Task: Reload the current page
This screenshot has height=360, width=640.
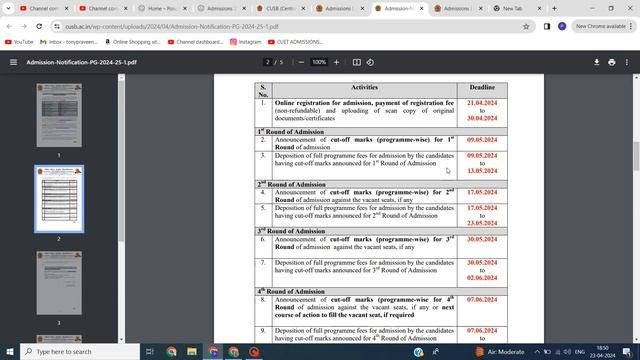Action: [39, 26]
